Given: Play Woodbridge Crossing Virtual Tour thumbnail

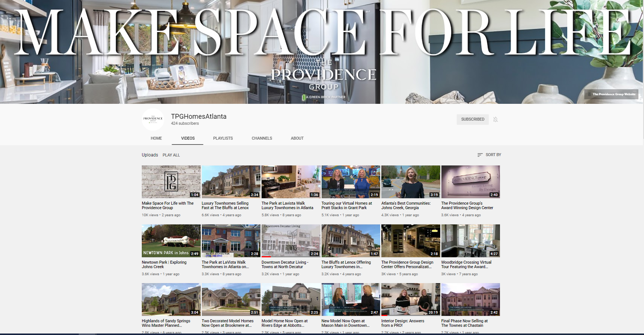Looking at the screenshot, I should [471, 241].
